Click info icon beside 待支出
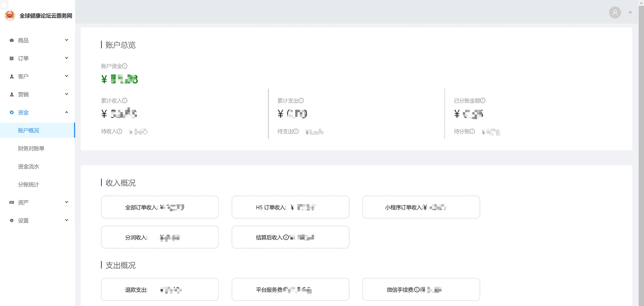Screen dimensions: 644x306 (x=296, y=131)
